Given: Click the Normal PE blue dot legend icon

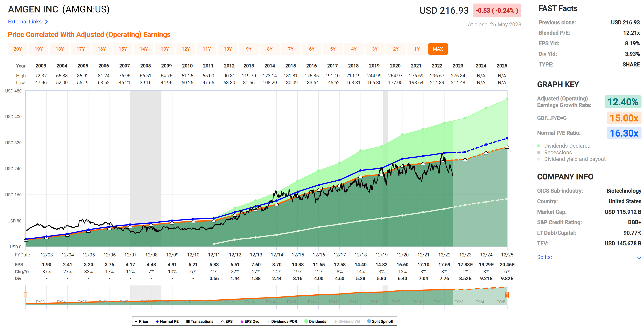Looking at the screenshot, I should (x=158, y=322).
